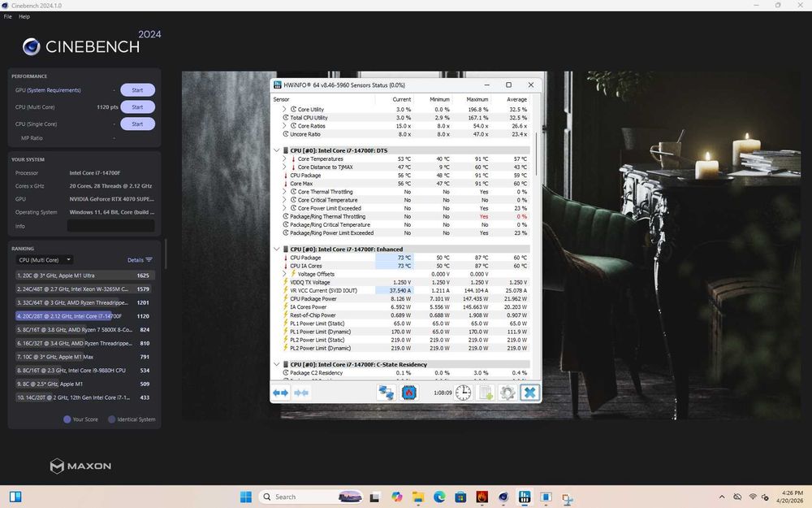
Task: Expand the Core Thermal Throttling row
Action: pyautogui.click(x=284, y=192)
